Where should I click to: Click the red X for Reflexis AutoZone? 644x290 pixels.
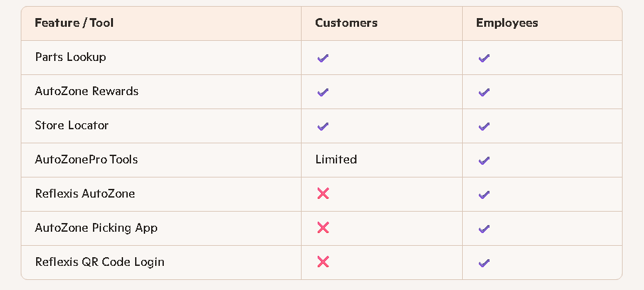323,194
